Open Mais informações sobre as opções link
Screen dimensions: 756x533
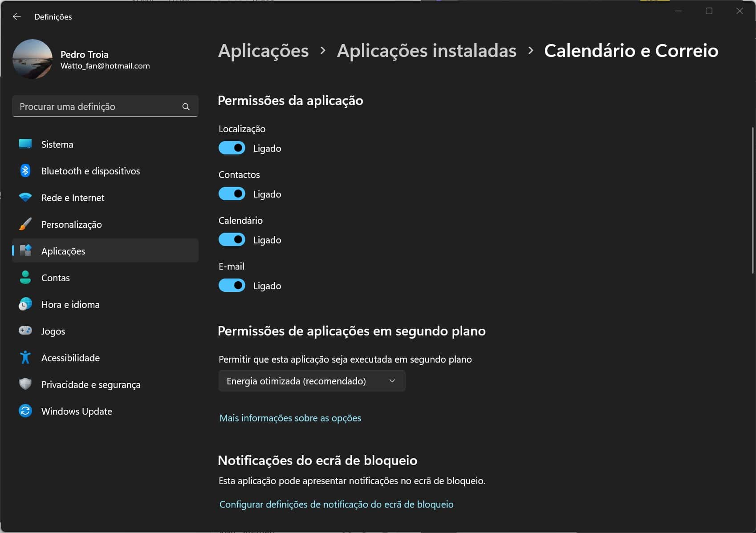pos(290,418)
